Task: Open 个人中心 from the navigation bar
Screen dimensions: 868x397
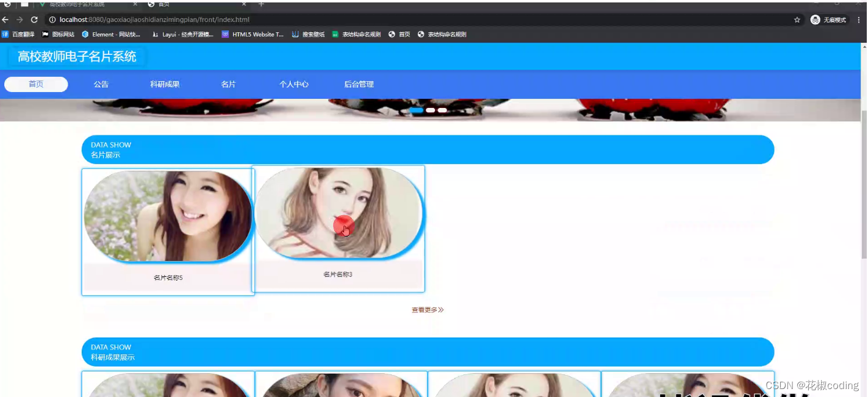Action: 294,84
